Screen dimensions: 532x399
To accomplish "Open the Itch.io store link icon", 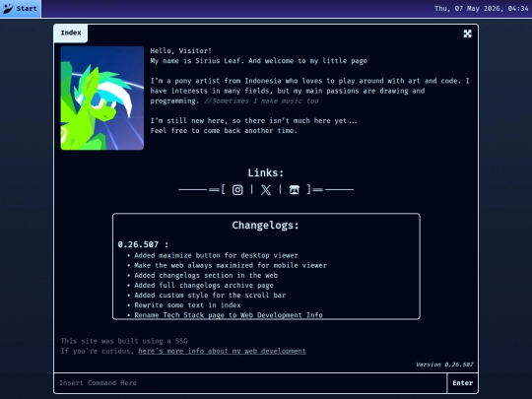I will 295,190.
